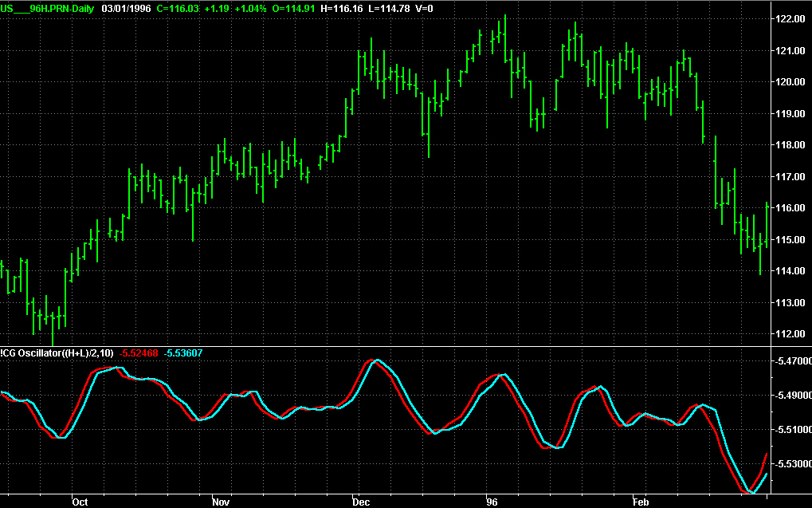Select the 03/01/1996 date readout

point(126,8)
